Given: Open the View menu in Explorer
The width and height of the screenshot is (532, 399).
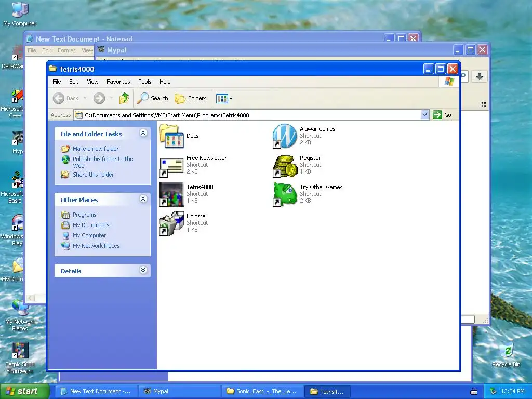Looking at the screenshot, I should tap(92, 82).
